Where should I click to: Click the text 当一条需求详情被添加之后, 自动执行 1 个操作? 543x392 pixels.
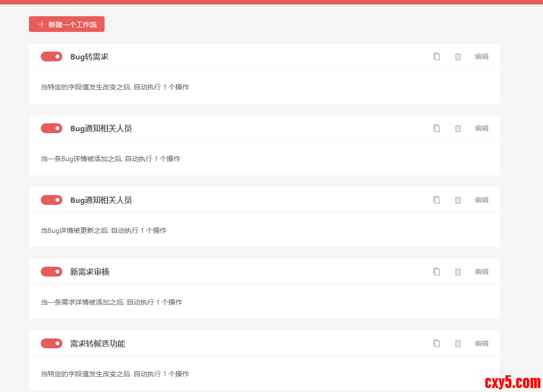click(x=111, y=302)
